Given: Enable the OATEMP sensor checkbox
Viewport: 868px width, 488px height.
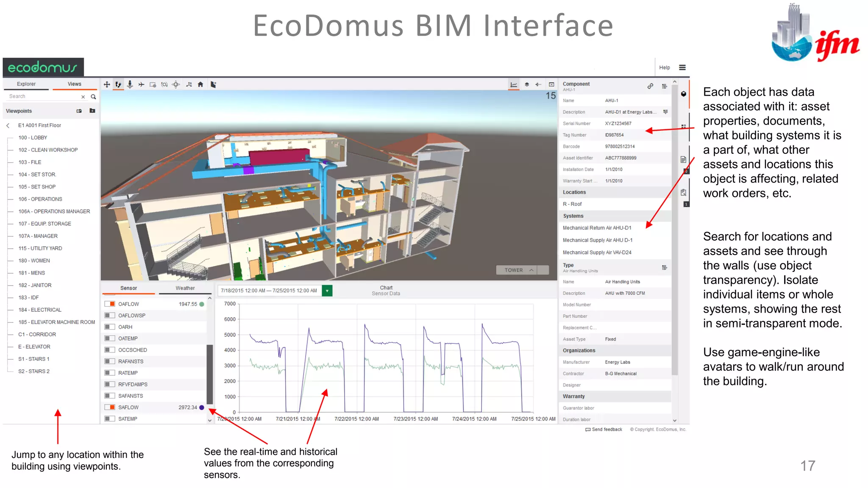Looking at the screenshot, I should point(110,338).
